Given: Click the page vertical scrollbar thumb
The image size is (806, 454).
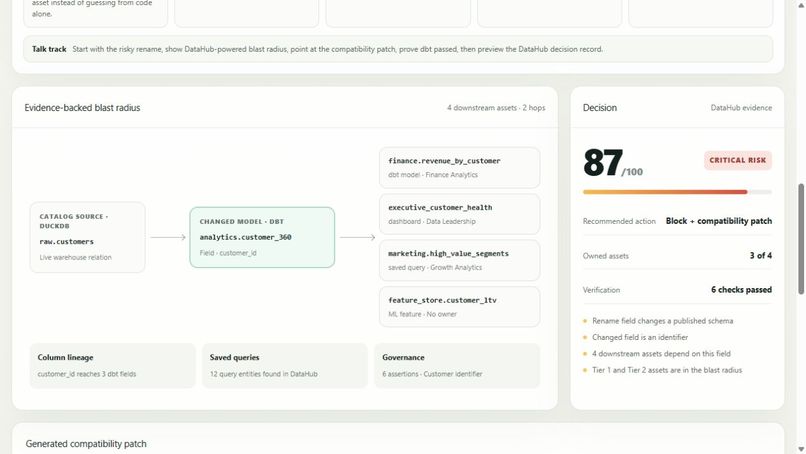Looking at the screenshot, I should 801,239.
